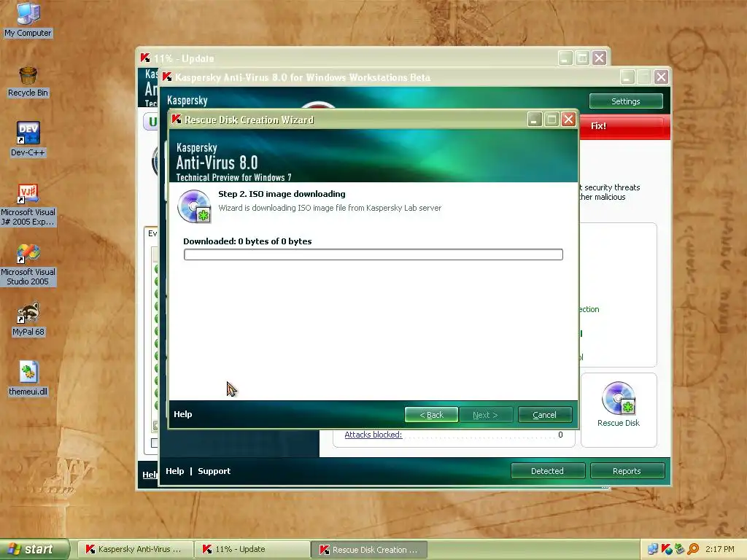Close the Rescue Disk Creation Wizard window
Image resolution: width=747 pixels, height=560 pixels.
568,119
